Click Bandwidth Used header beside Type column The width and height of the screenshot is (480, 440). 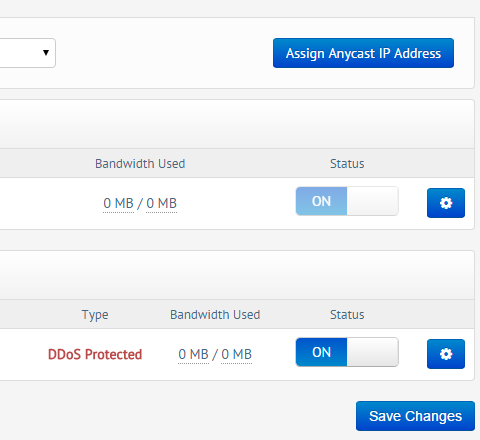point(215,315)
